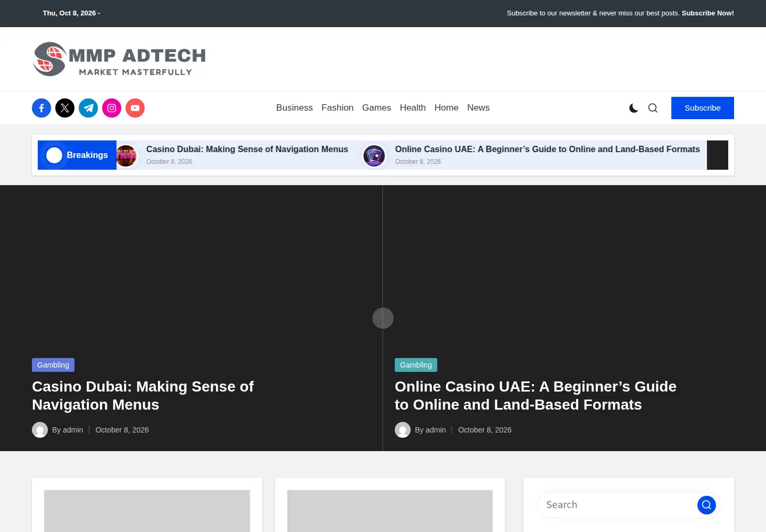The width and height of the screenshot is (766, 532).
Task: Submit search with the blue magnifier button
Action: point(706,505)
